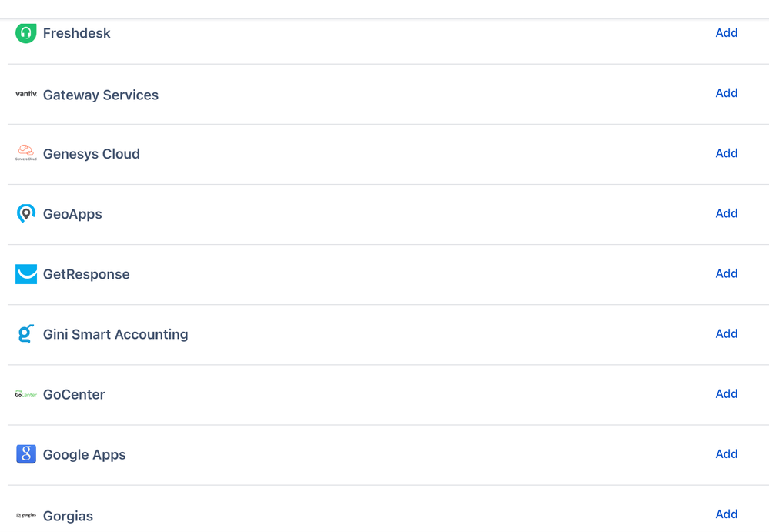This screenshot has height=532, width=769.
Task: Open the GoCenter integration name
Action: (74, 394)
